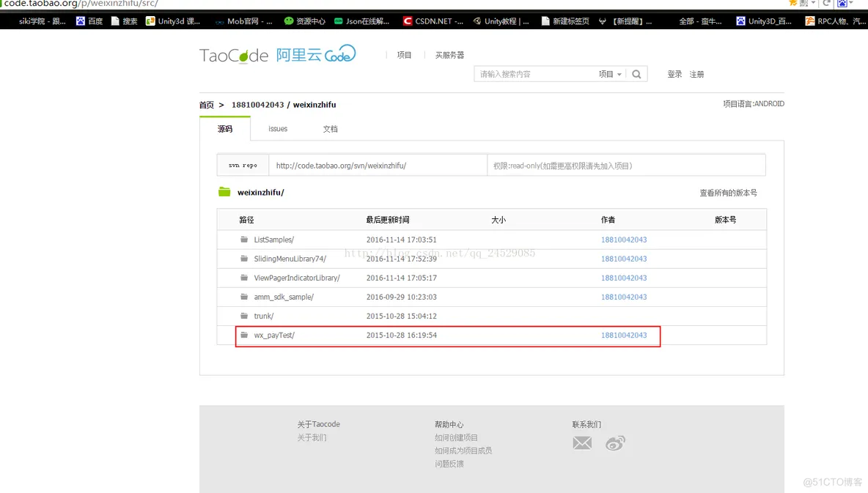Open the ViewPagerIndicatorLibrary/ folder link
This screenshot has width=868, height=493.
click(297, 278)
